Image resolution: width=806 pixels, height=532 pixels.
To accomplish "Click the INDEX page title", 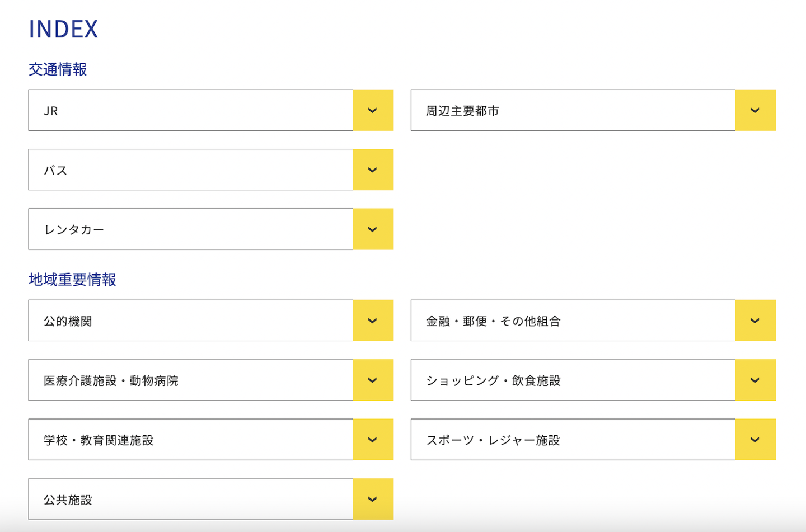I will 63,29.
